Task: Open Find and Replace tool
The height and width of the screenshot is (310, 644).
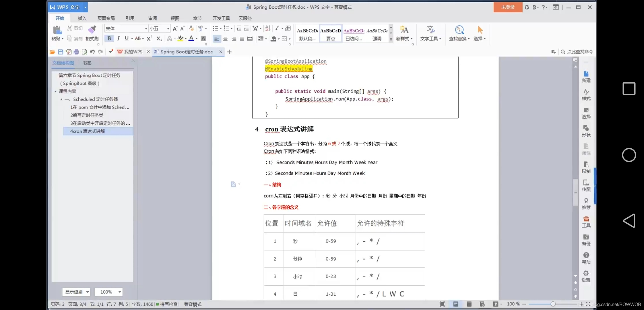Action: tap(459, 33)
